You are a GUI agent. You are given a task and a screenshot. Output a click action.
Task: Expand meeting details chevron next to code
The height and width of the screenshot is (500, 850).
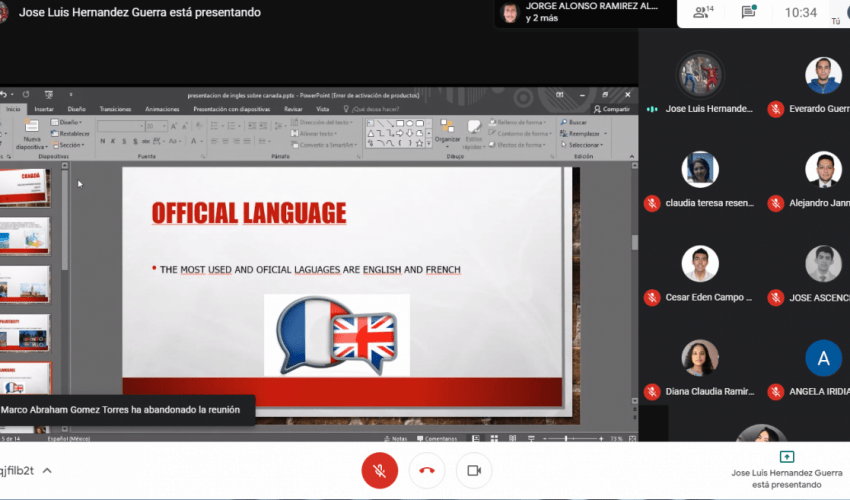[47, 470]
